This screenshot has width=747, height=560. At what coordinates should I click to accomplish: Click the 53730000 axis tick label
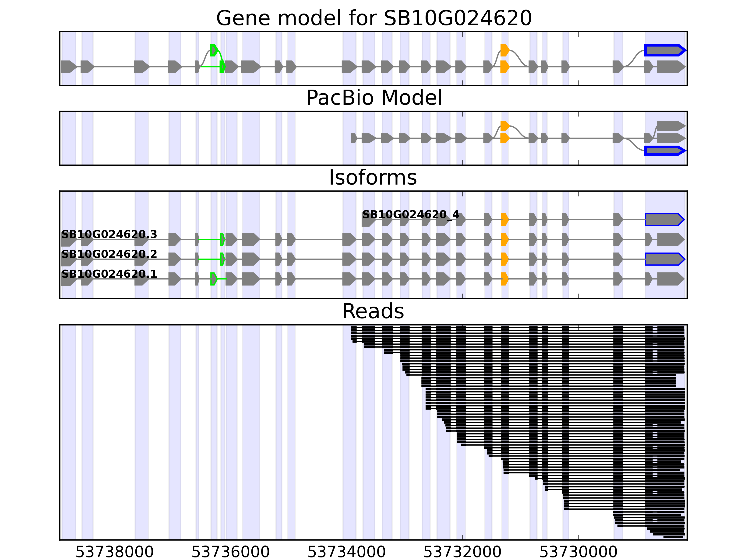pyautogui.click(x=578, y=552)
